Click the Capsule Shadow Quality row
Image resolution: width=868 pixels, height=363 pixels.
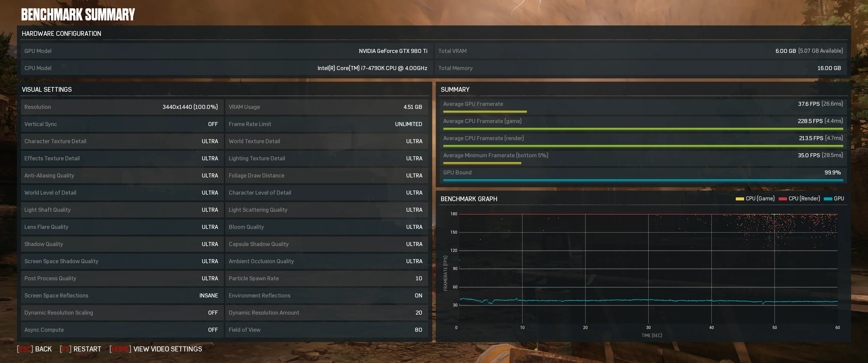click(326, 244)
